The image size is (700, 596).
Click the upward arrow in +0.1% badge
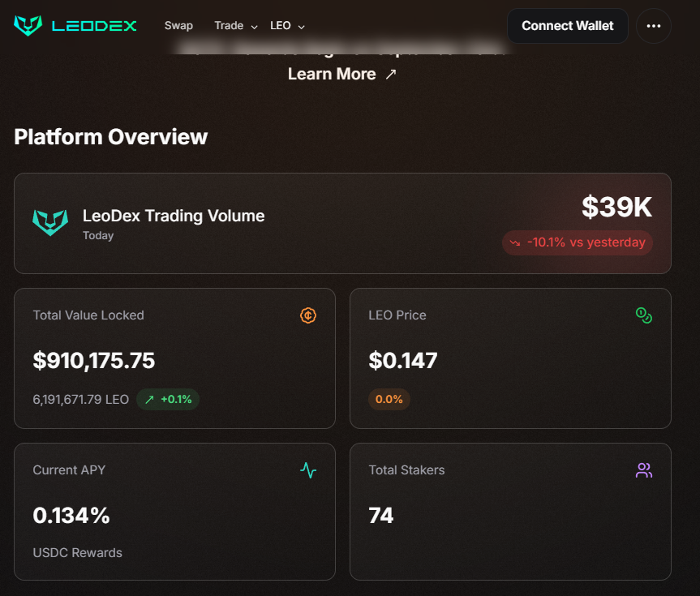click(x=149, y=399)
